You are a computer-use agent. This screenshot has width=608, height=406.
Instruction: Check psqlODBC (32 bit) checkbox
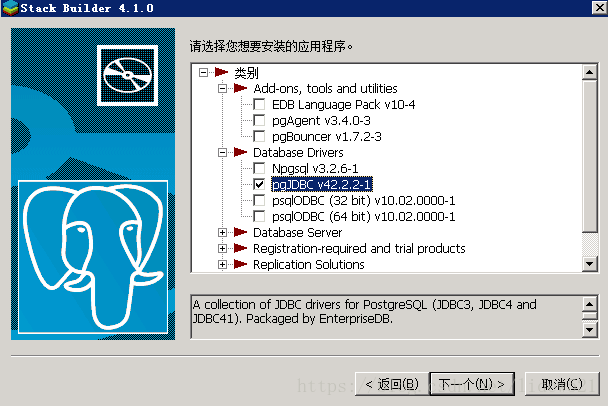259,200
